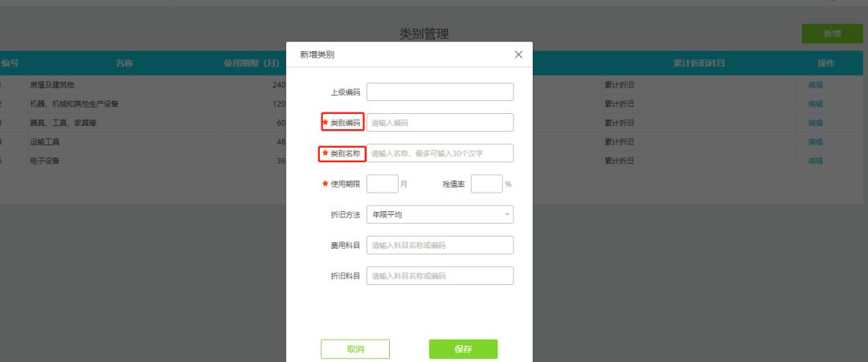Click the 累计折旧科目 column header
The height and width of the screenshot is (362, 868).
pos(698,63)
